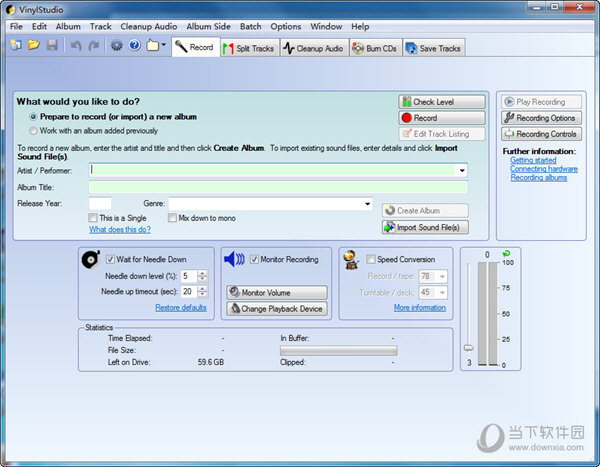
Task: Click Change Playback Device button
Action: point(277,309)
